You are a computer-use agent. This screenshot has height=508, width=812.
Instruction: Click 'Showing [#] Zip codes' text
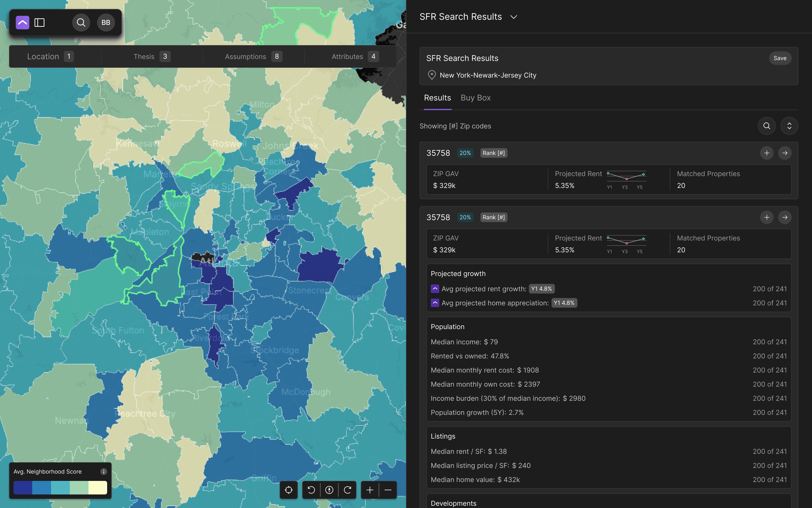pos(455,126)
